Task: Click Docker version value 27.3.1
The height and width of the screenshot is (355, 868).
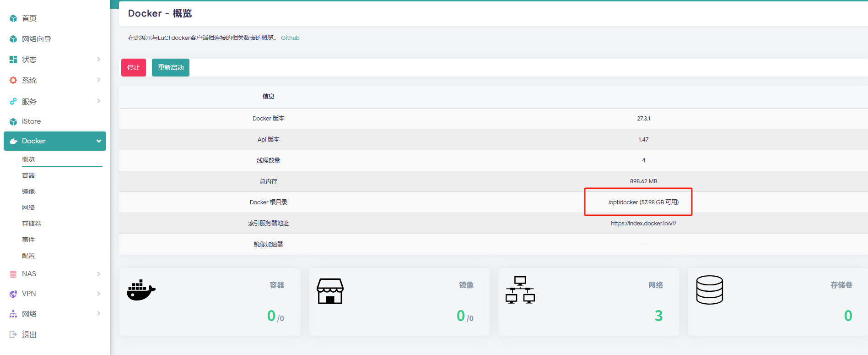Action: pos(643,119)
